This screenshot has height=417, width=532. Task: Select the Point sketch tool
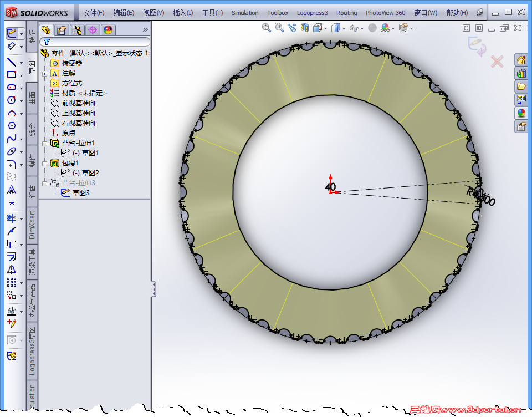[x=12, y=203]
